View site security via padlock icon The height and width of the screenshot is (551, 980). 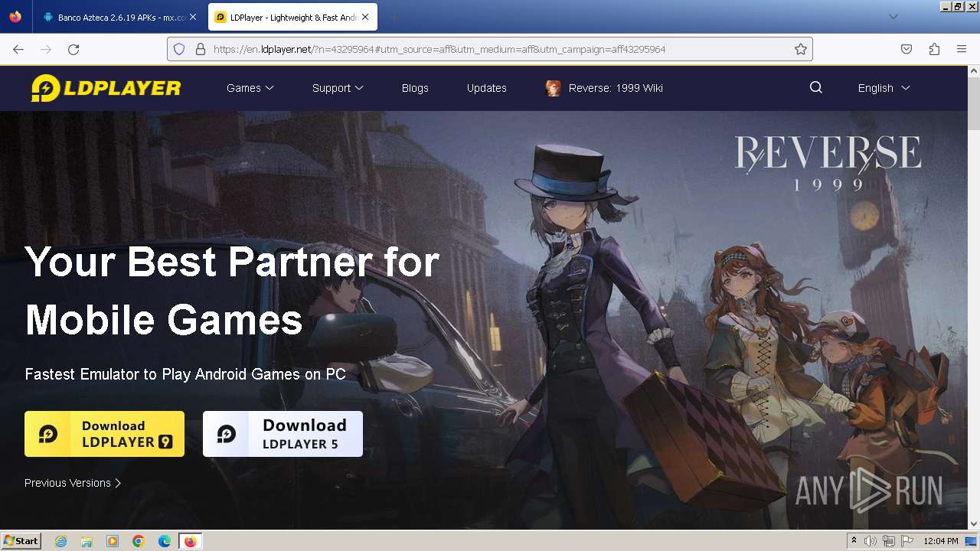pyautogui.click(x=201, y=49)
